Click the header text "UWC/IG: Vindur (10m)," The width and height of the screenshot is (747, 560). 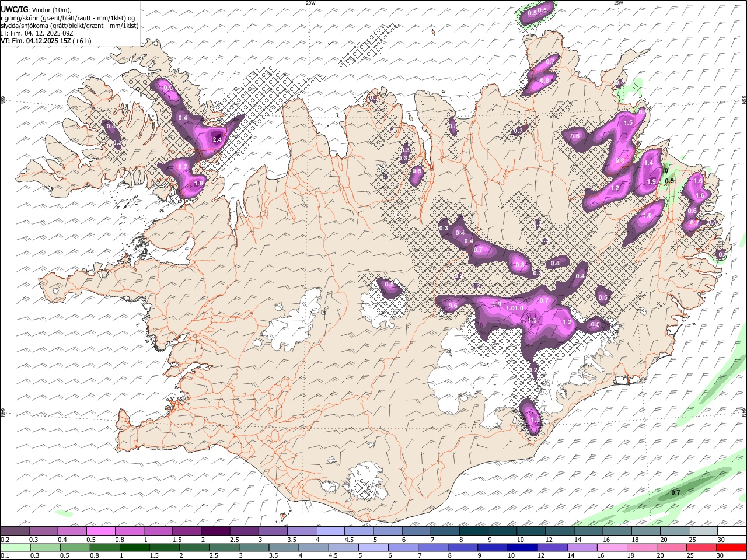coord(36,9)
